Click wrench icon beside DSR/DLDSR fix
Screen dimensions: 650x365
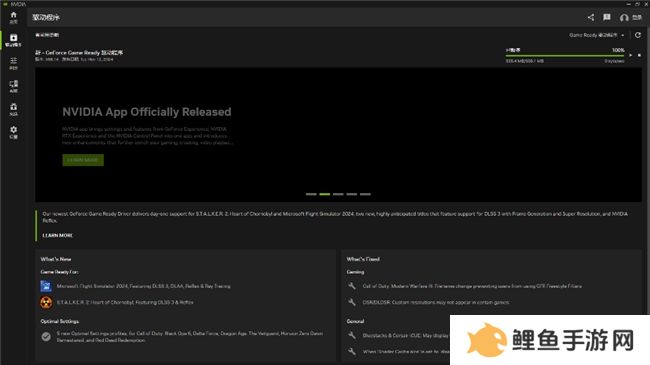(352, 302)
